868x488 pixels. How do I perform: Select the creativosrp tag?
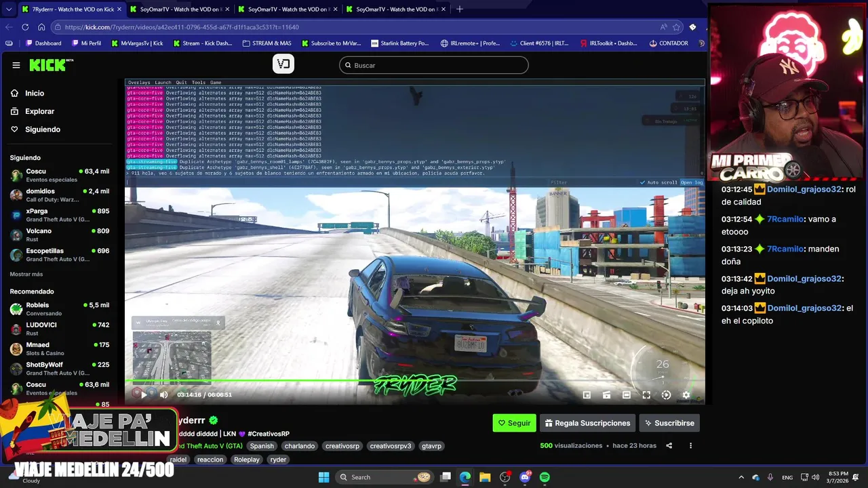(x=342, y=446)
